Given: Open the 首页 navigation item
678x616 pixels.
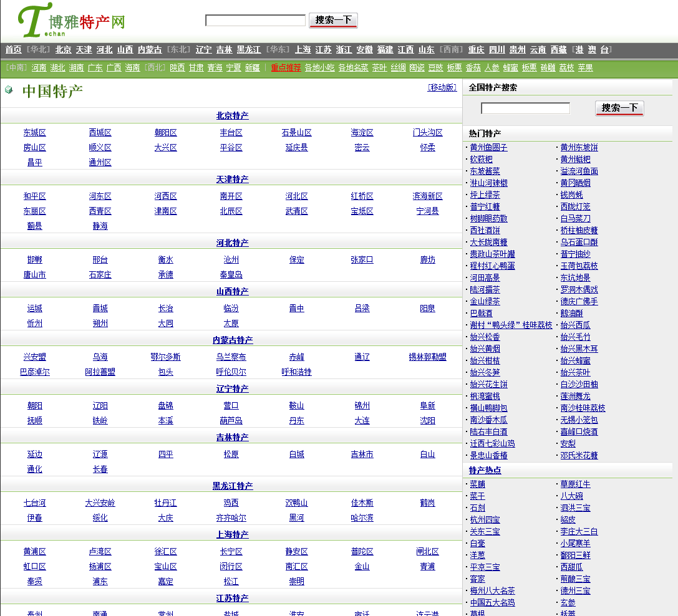Looking at the screenshot, I should [x=13, y=50].
